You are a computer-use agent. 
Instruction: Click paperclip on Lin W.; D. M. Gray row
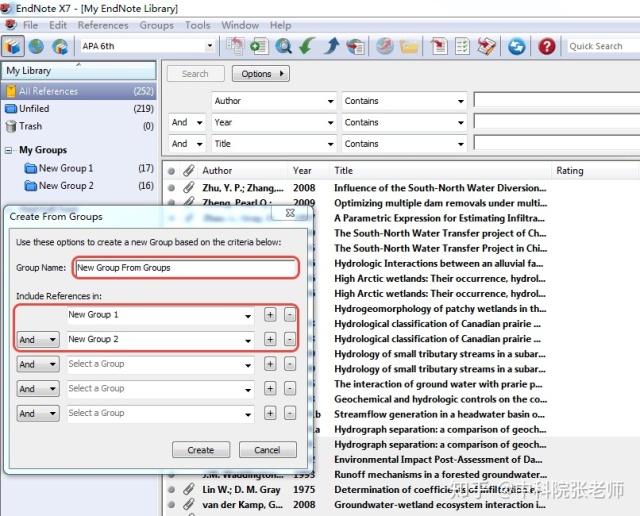(188, 489)
